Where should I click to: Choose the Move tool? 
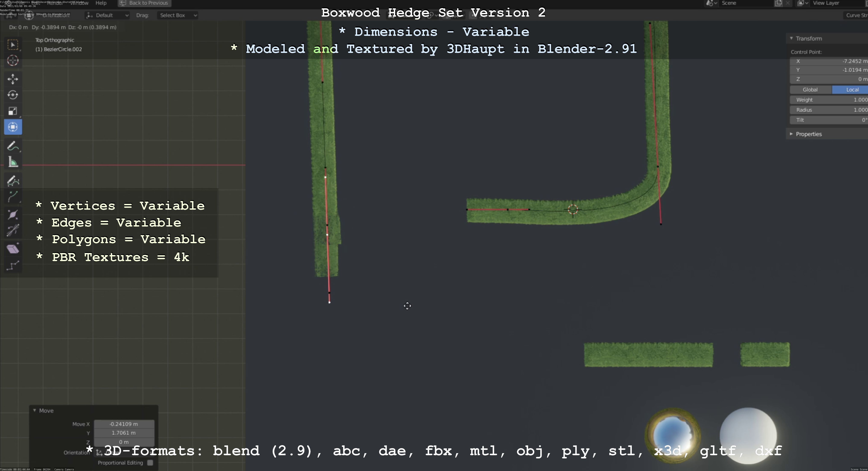point(13,79)
